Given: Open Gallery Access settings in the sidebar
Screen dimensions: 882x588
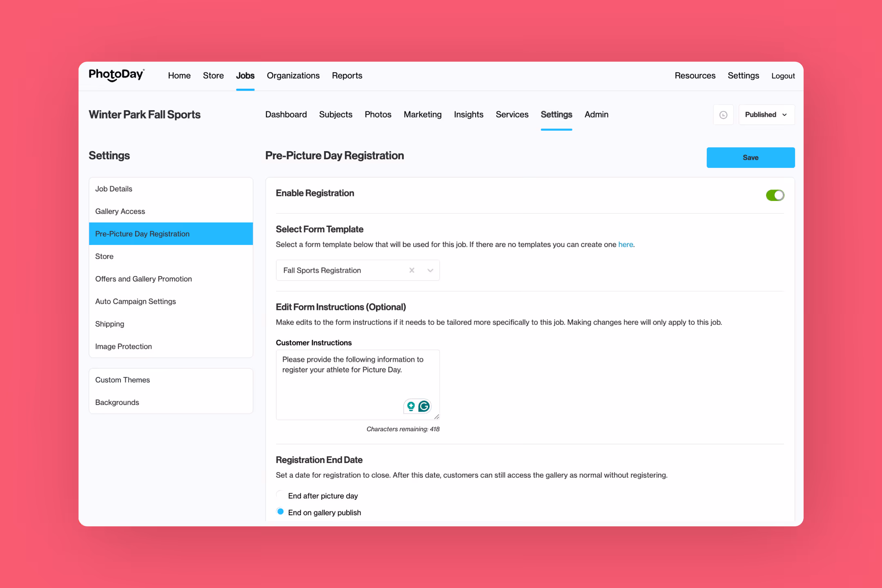Looking at the screenshot, I should pos(120,212).
